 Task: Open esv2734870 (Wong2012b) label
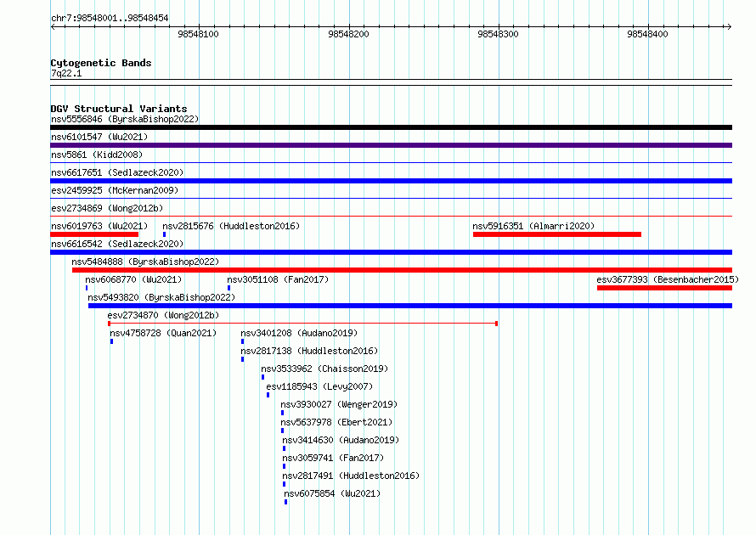pos(163,315)
